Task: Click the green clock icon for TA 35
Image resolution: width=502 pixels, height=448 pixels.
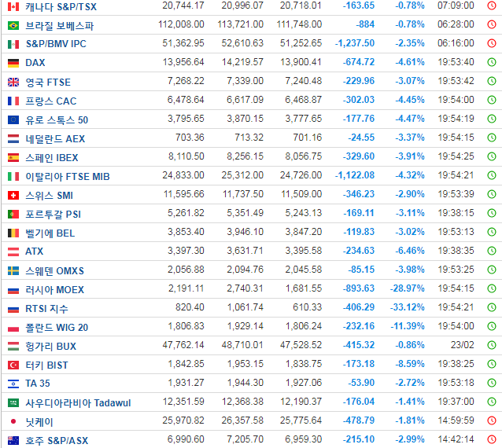Action: 492,383
